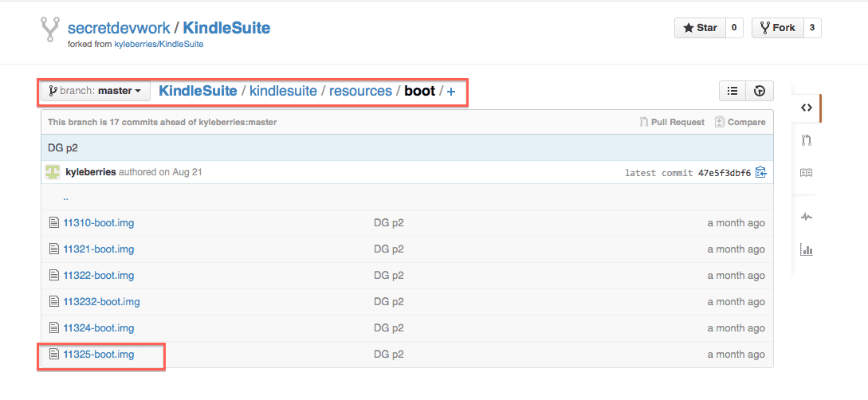Click DG p2 message in 11310-boot.img row

(x=389, y=223)
